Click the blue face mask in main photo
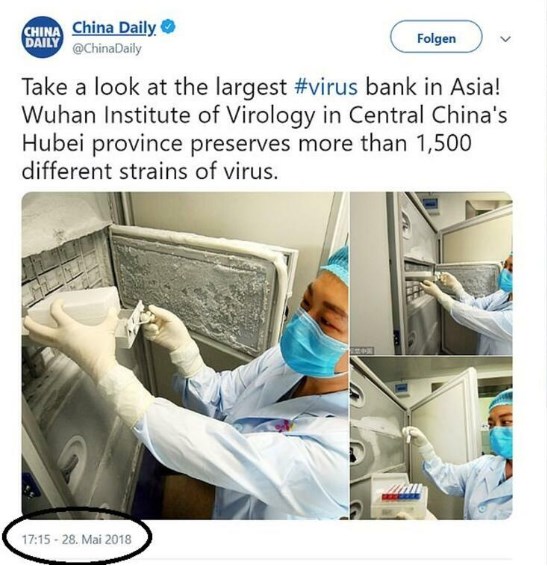The width and height of the screenshot is (547, 566). tap(310, 345)
